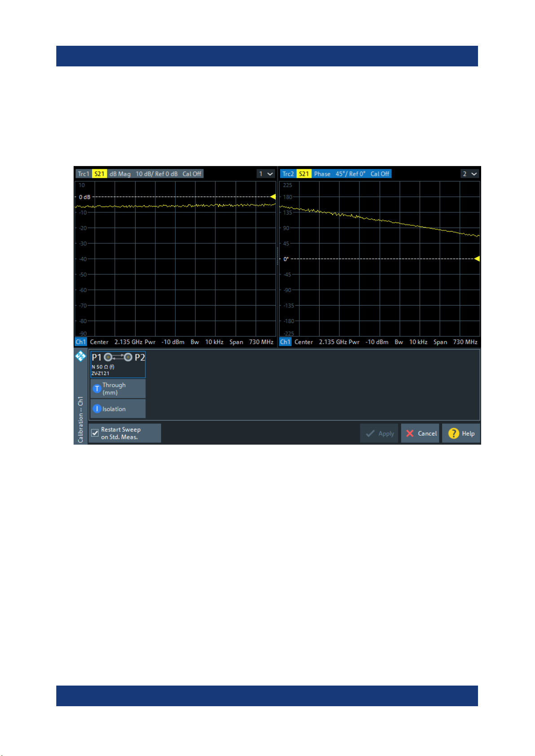This screenshot has height=756, width=535.
Task: Click the S21 label of Trc1
Action: coord(100,174)
